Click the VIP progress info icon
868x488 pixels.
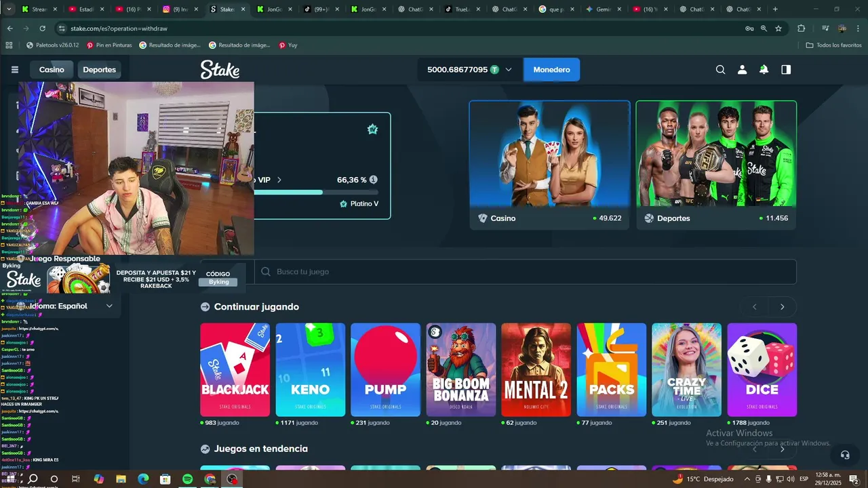pyautogui.click(x=373, y=180)
